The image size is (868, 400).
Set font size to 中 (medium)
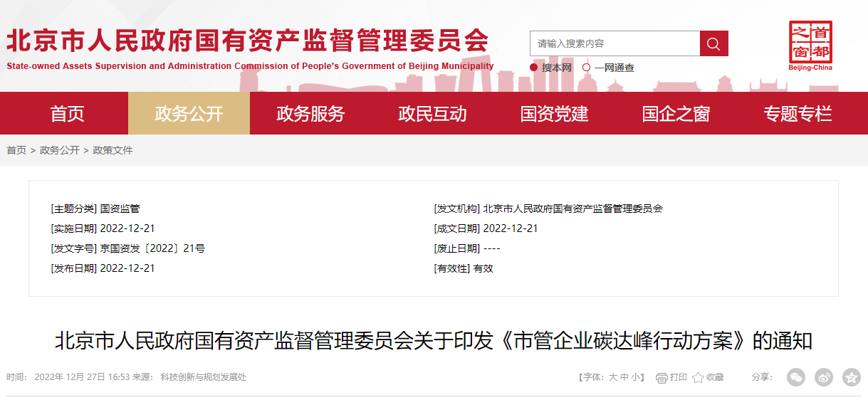click(x=624, y=377)
